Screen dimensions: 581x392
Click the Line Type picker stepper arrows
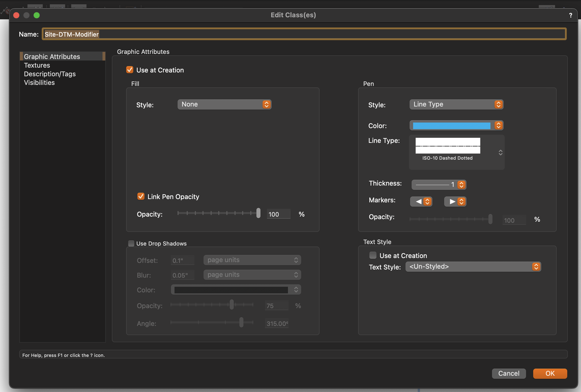tap(500, 153)
